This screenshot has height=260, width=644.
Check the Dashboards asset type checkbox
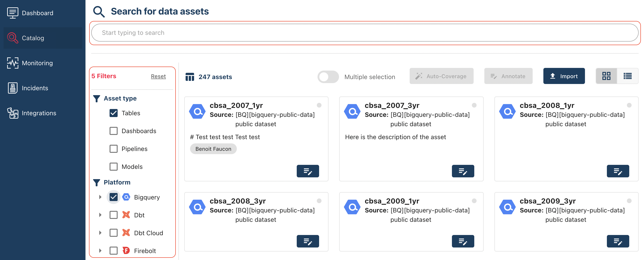pos(114,131)
